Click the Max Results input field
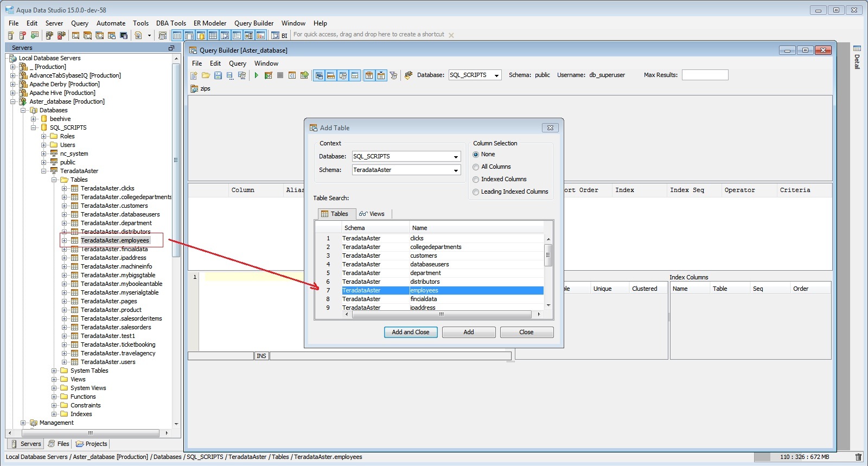The width and height of the screenshot is (868, 466). (x=705, y=75)
